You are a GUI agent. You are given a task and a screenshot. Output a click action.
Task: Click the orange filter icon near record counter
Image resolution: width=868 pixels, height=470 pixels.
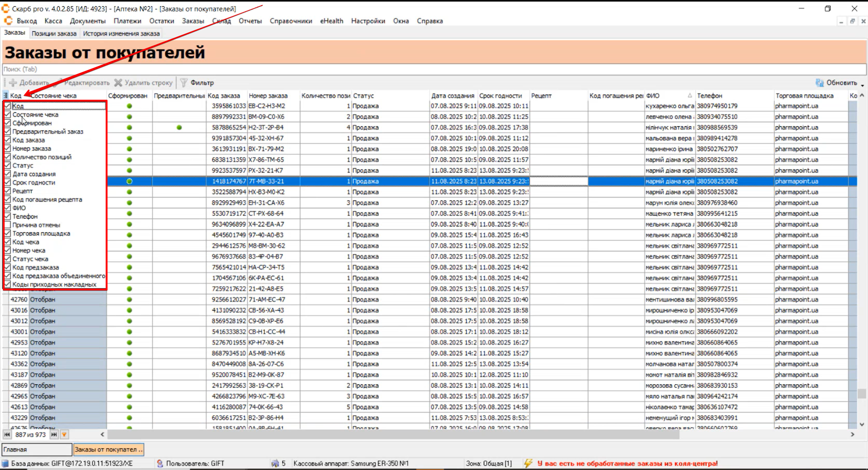pyautogui.click(x=64, y=434)
